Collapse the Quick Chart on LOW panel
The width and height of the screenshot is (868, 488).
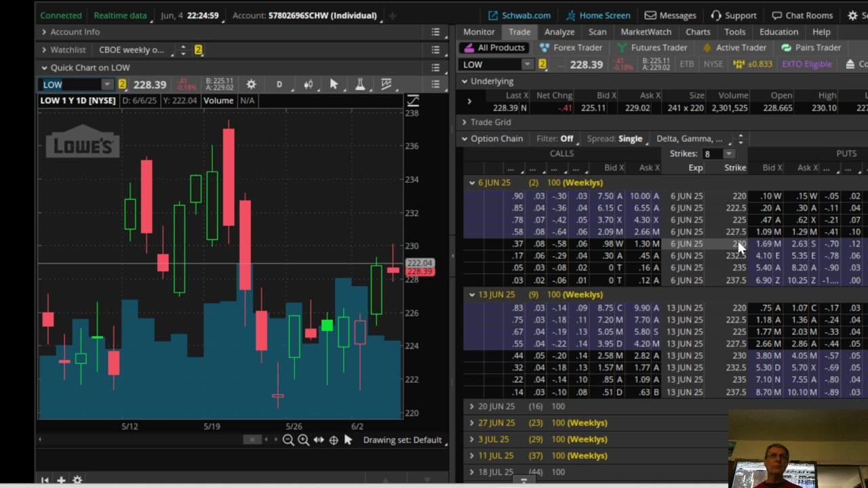pyautogui.click(x=44, y=67)
